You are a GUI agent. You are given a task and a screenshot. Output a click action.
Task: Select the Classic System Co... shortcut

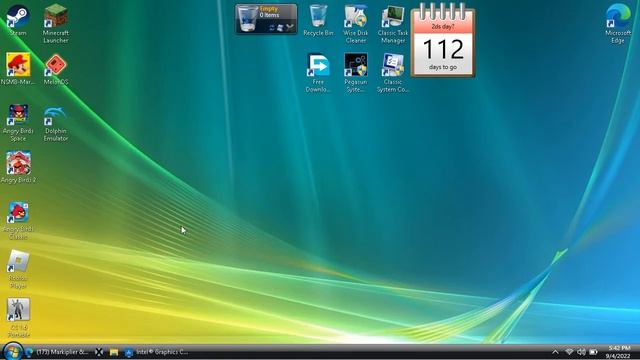coord(393,72)
